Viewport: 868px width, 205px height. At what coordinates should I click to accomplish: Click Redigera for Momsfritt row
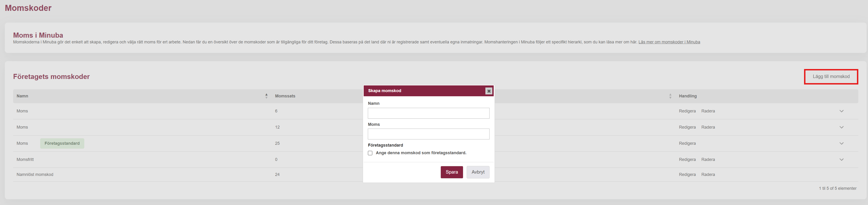coord(687,160)
